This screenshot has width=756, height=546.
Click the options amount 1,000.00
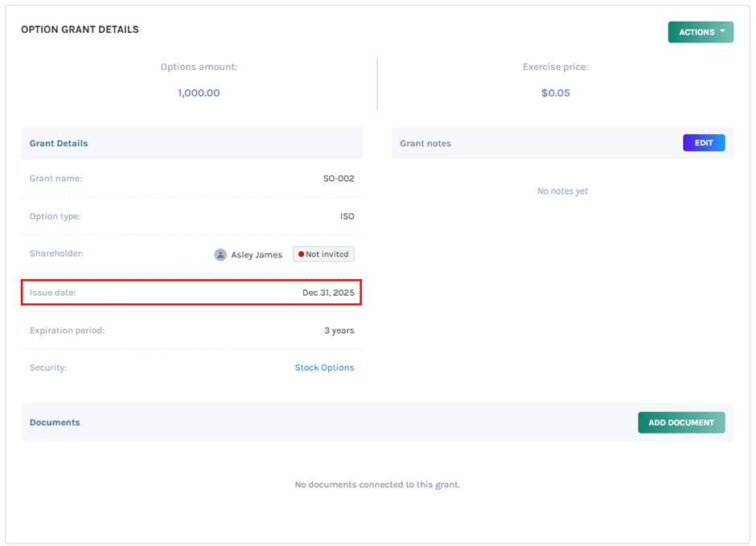(199, 93)
